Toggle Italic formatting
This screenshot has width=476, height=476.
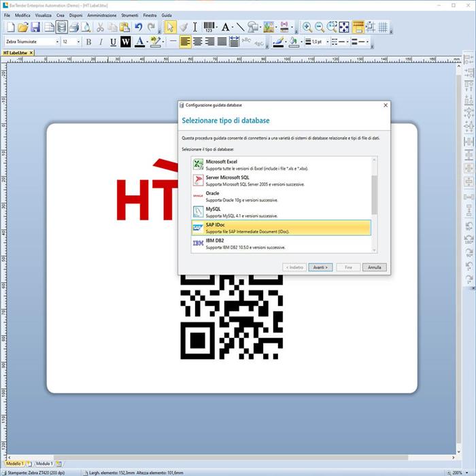101,41
